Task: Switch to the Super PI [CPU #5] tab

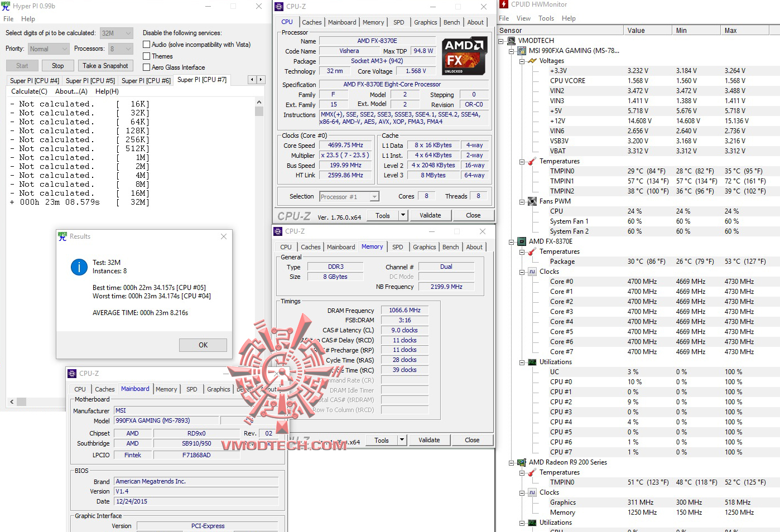Action: click(x=90, y=81)
